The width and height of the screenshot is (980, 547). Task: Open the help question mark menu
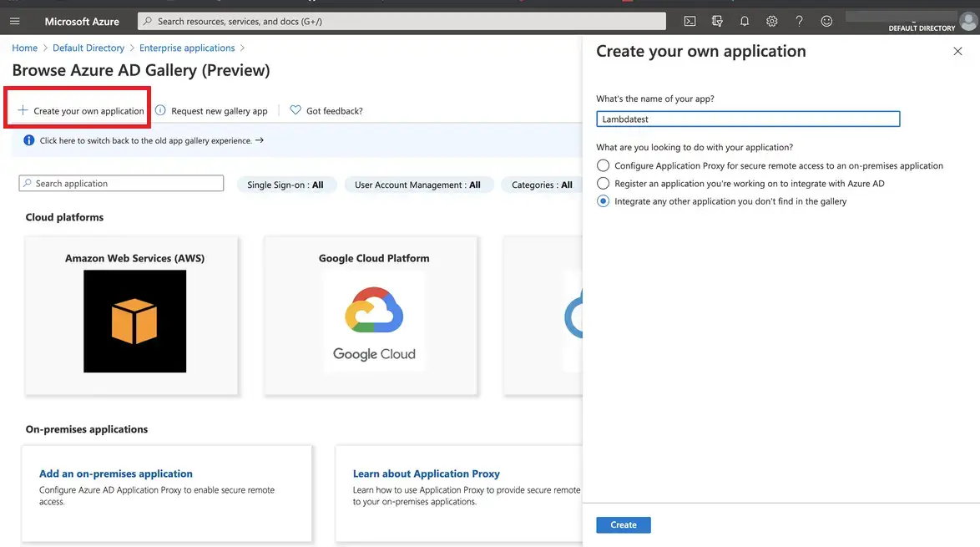pos(799,20)
